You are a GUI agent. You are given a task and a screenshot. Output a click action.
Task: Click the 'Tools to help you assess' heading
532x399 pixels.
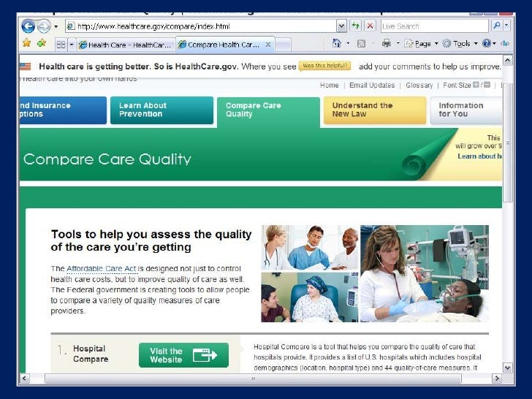151,240
